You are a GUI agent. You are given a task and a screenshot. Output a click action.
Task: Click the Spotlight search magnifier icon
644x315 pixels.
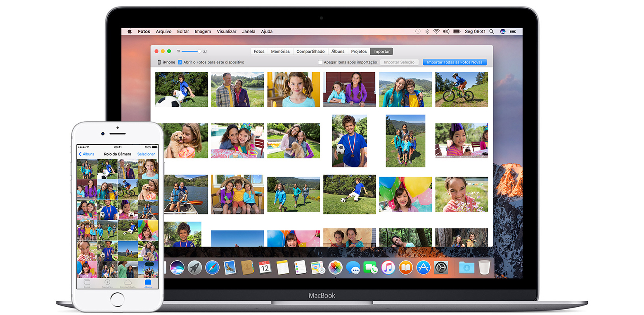491,31
